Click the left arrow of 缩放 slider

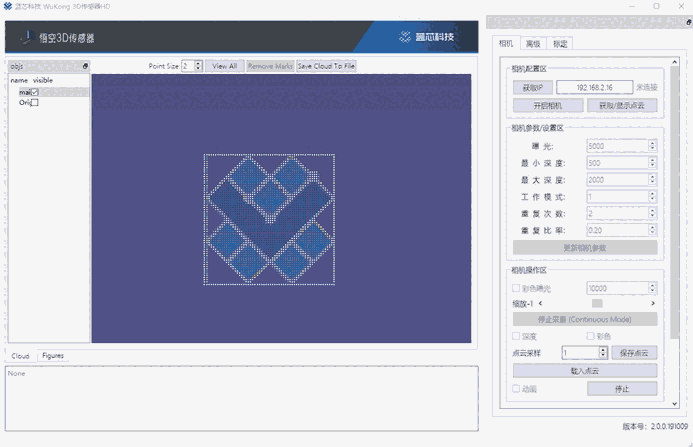click(x=541, y=303)
